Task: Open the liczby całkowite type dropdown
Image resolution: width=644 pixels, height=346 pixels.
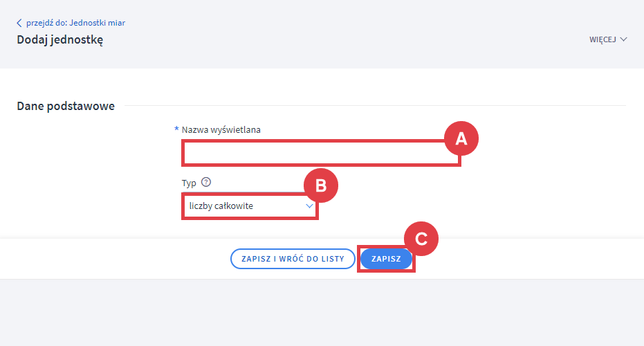Action: [242, 206]
